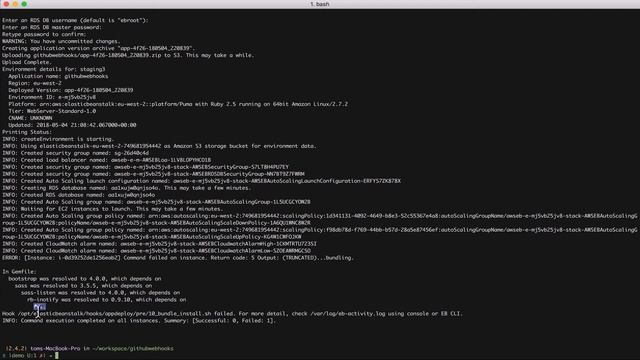Image resolution: width=640 pixels, height=360 pixels.
Task: Click the CloudWatch 'AlarmLow' info line
Action: [x=156, y=251]
